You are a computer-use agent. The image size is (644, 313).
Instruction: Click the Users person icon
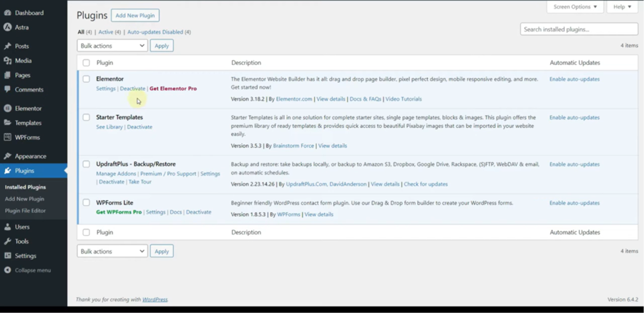(7, 227)
